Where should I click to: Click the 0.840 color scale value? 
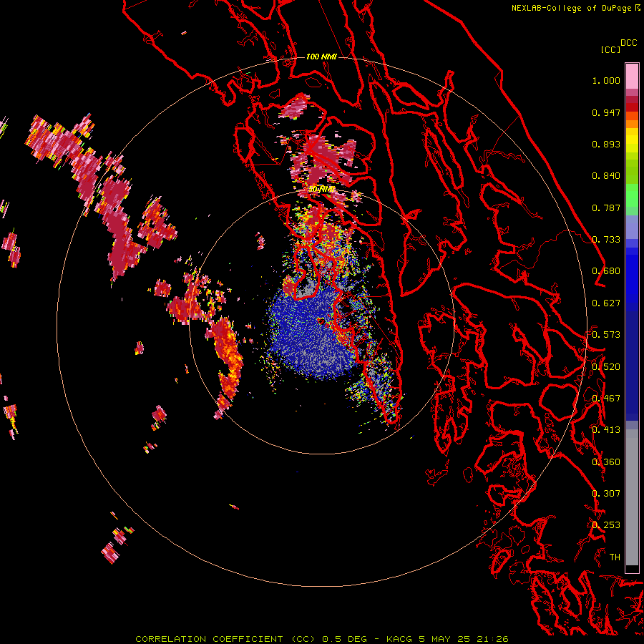tap(606, 176)
